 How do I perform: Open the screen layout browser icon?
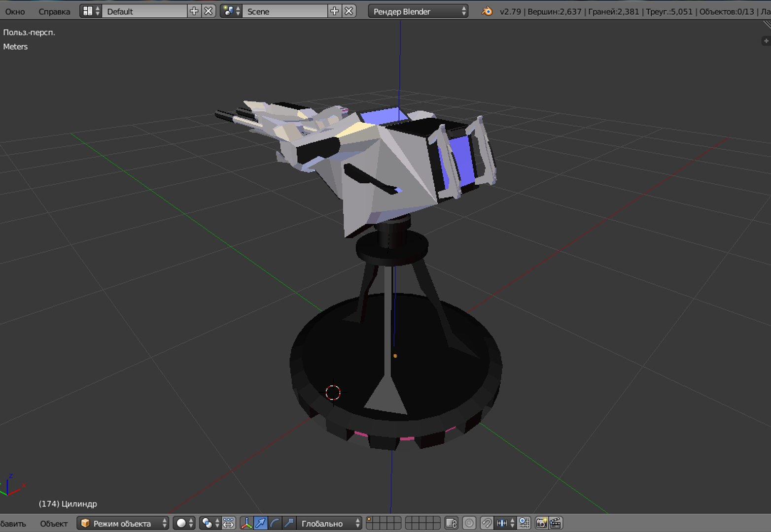pos(90,11)
